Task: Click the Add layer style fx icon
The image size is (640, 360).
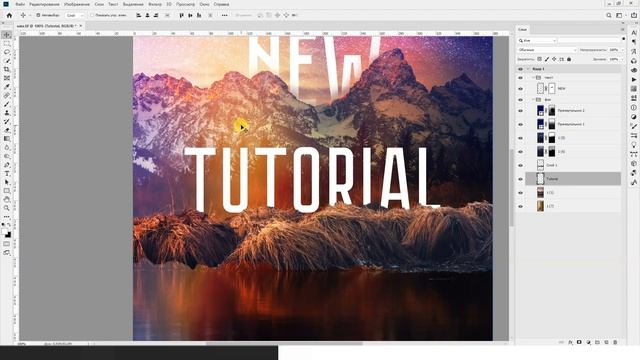Action: 570,342
